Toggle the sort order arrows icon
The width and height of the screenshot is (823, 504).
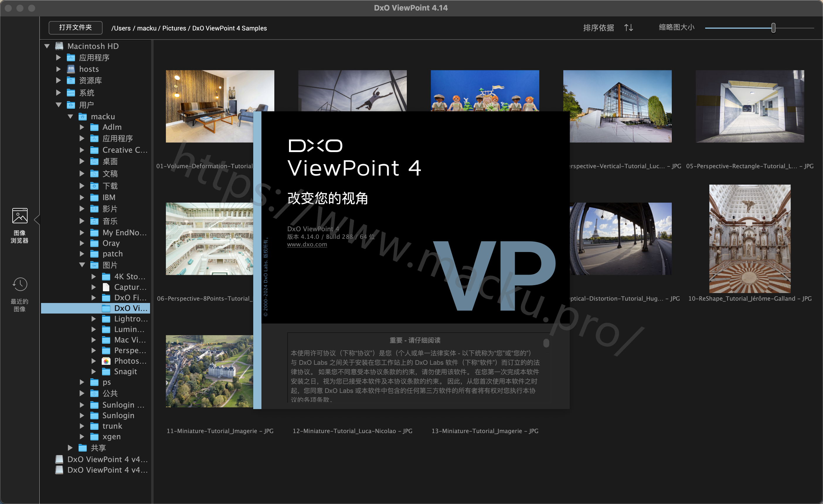point(629,28)
